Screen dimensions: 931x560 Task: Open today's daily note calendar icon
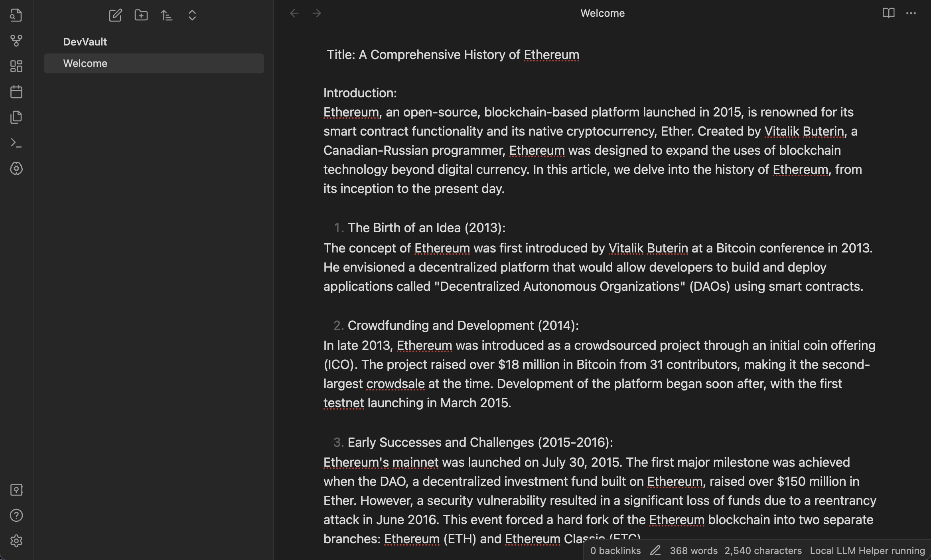[16, 92]
